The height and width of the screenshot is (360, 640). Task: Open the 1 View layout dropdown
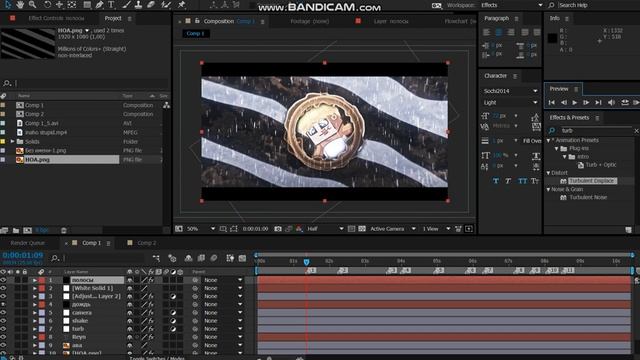(x=436, y=229)
